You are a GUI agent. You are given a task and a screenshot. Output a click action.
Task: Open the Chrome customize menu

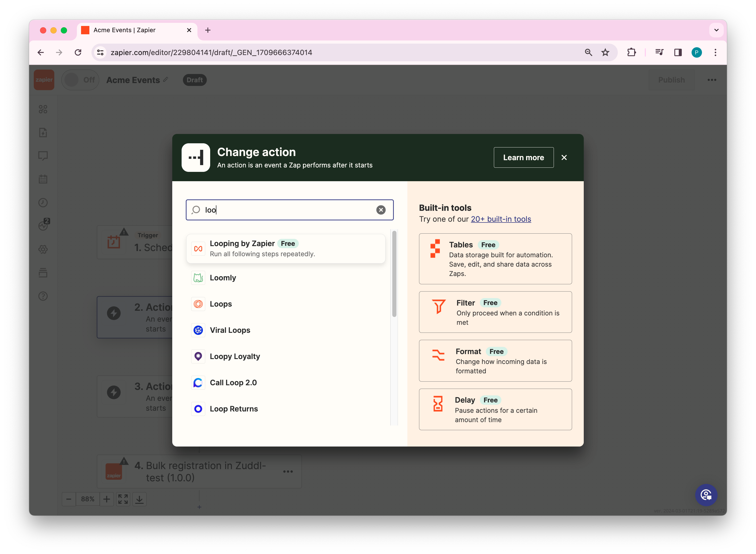(x=715, y=52)
